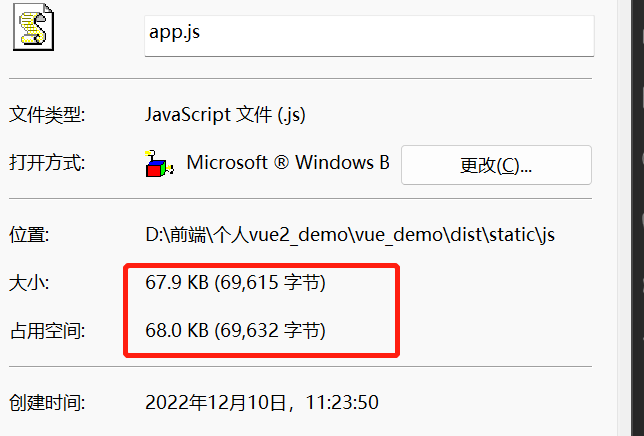Click the 2022年12月10日 creation date text
This screenshot has height=436, width=644.
pyautogui.click(x=216, y=403)
